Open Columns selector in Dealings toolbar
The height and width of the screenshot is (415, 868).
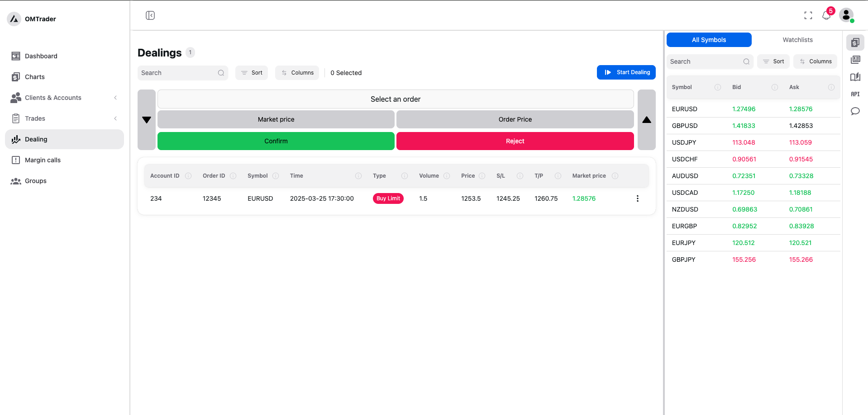297,73
